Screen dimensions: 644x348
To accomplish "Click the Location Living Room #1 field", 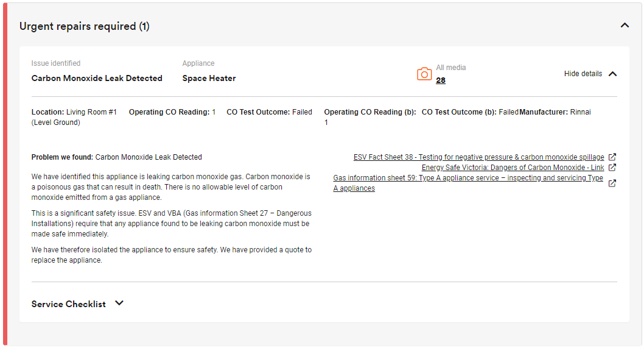I will (x=74, y=117).
